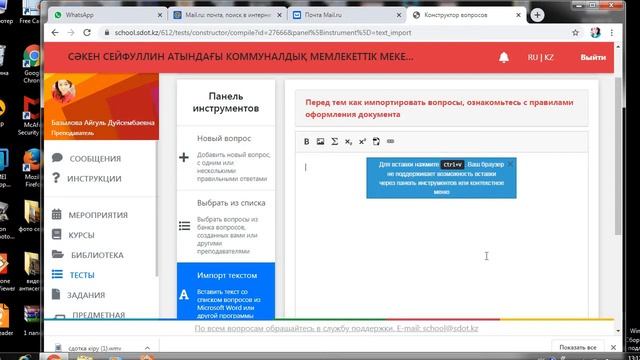Screen dimensions: 640x360
Task: Click the plus icon for new question
Action: pyautogui.click(x=184, y=157)
